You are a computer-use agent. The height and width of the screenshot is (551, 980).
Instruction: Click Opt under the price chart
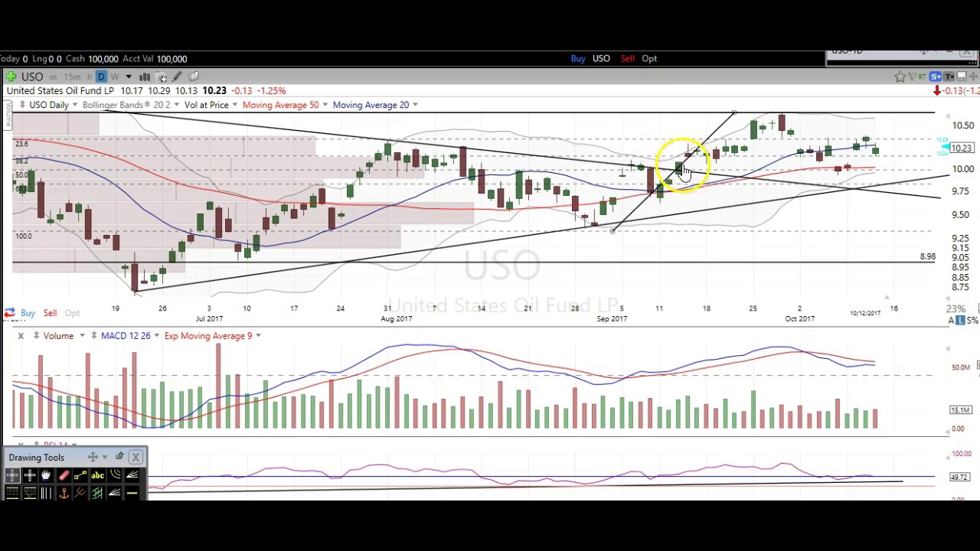[x=72, y=312]
